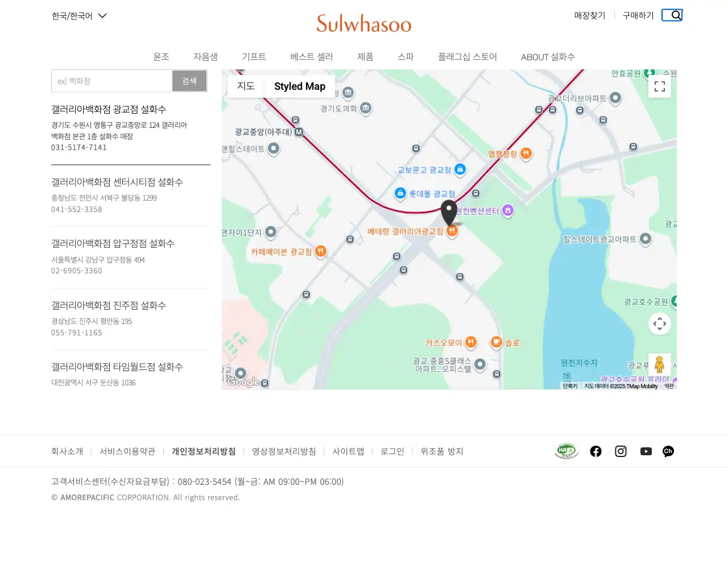Screen dimensions: 728x582
Task: Click the map camera pan control
Action: (x=660, y=324)
